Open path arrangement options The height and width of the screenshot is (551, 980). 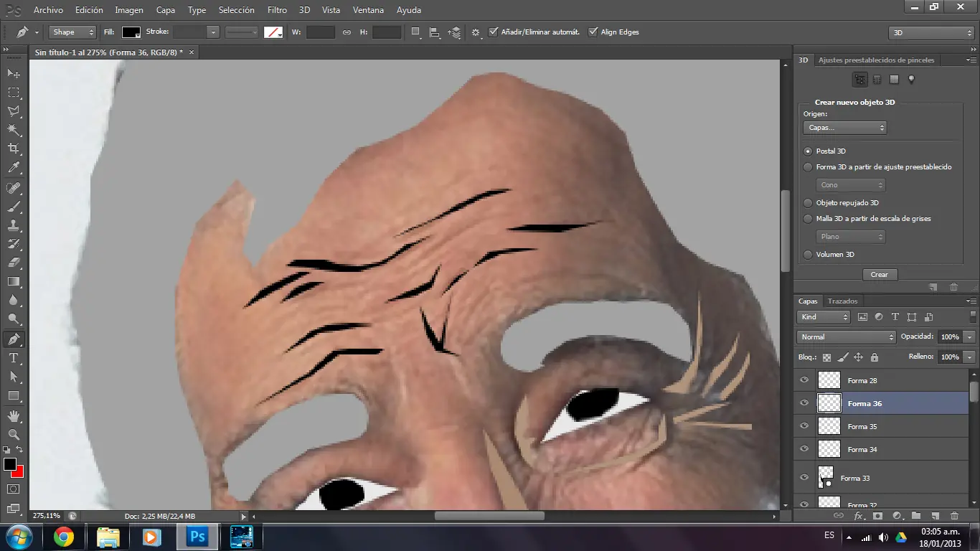[454, 32]
